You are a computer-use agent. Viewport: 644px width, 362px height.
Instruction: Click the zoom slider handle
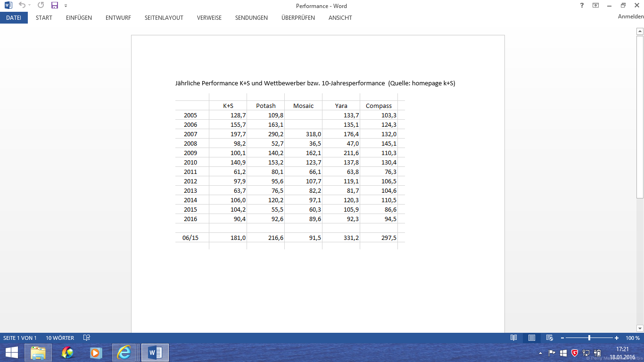click(x=589, y=338)
